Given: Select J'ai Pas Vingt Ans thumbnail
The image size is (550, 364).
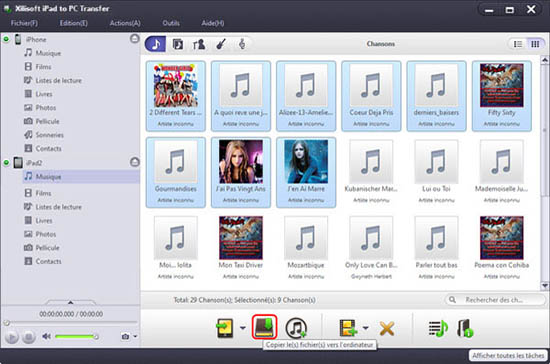Looking at the screenshot, I should click(241, 172).
